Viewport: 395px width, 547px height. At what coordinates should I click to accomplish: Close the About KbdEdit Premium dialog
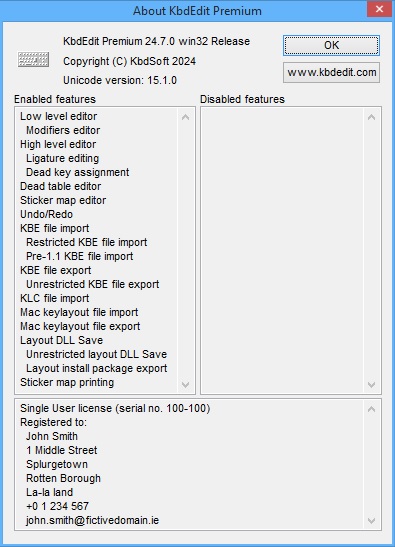click(379, 9)
